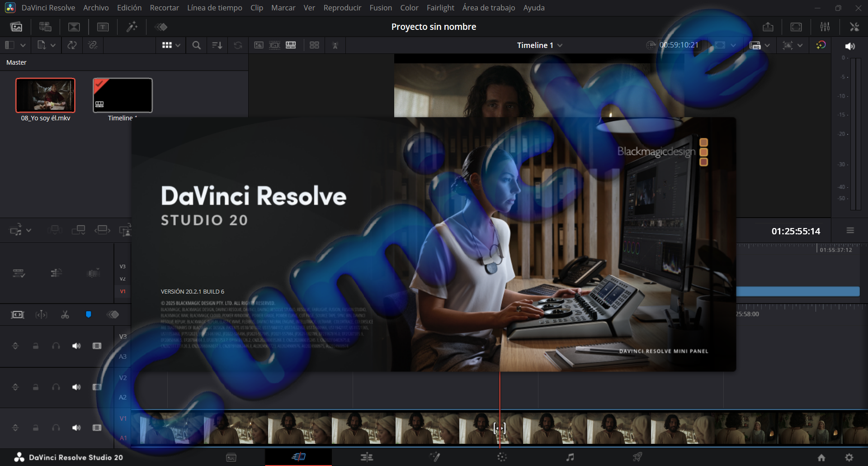Open the Línea de tiempo menu
The width and height of the screenshot is (868, 466).
[215, 8]
